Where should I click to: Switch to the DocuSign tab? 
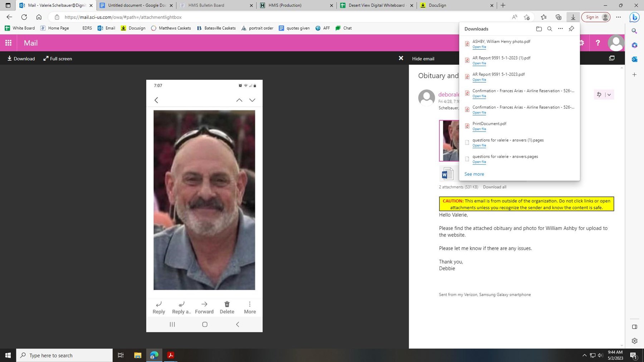[437, 5]
